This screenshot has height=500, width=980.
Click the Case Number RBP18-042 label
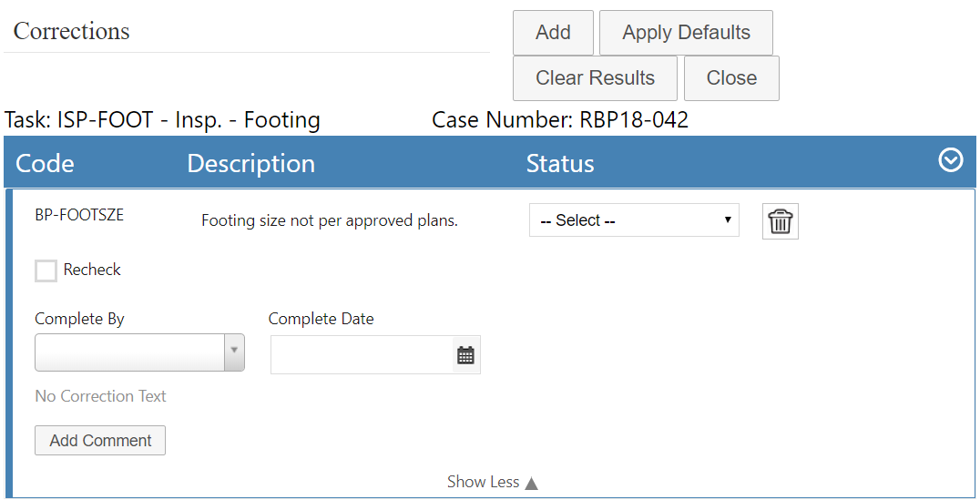click(x=559, y=119)
